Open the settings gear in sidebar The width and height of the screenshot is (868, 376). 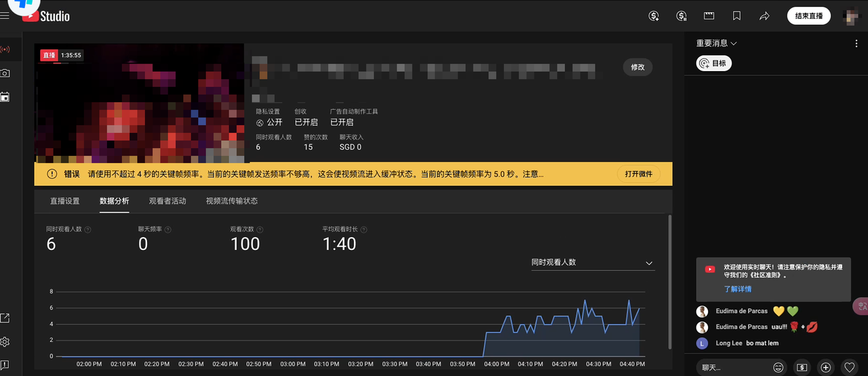click(x=5, y=341)
